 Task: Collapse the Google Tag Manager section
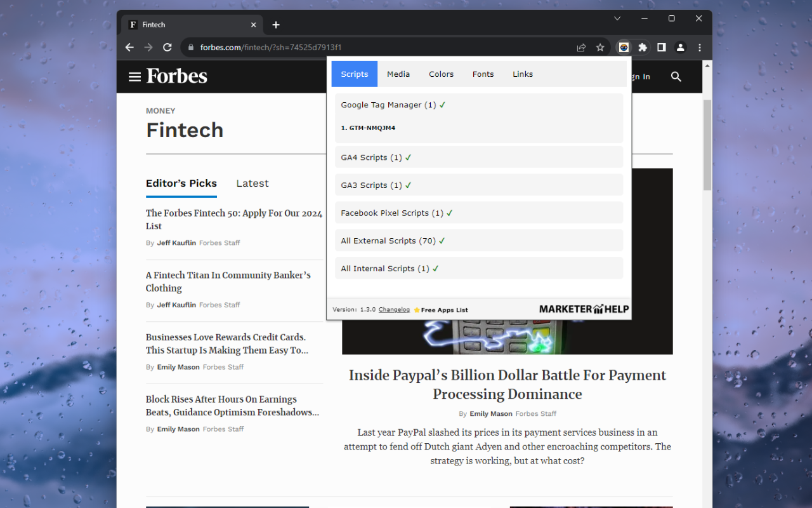click(x=478, y=105)
